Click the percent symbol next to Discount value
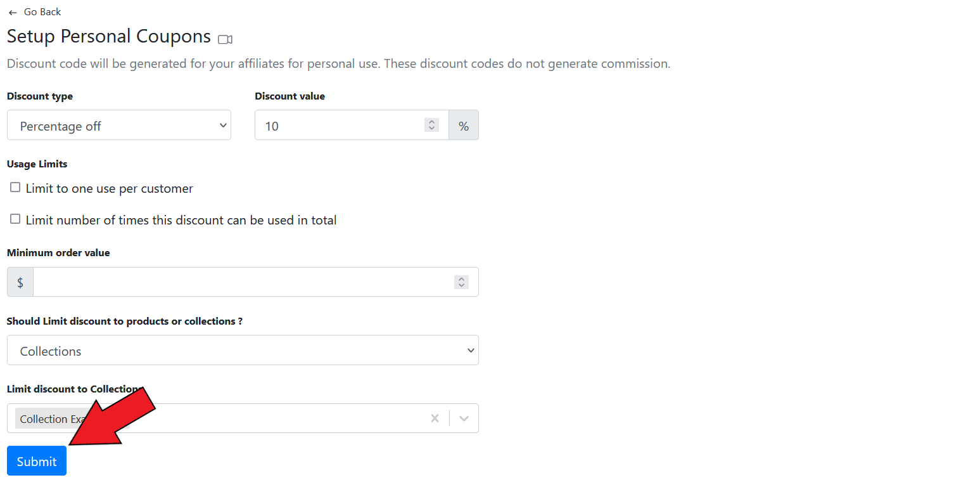 tap(464, 126)
